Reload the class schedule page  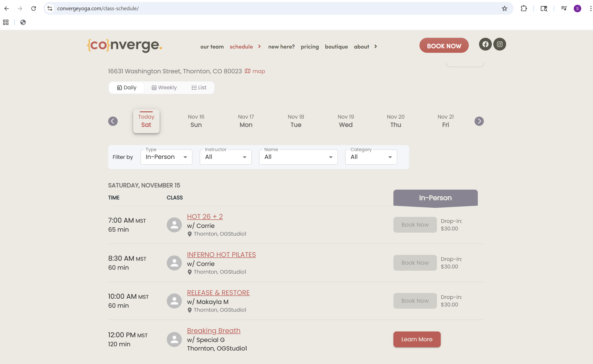click(x=34, y=9)
